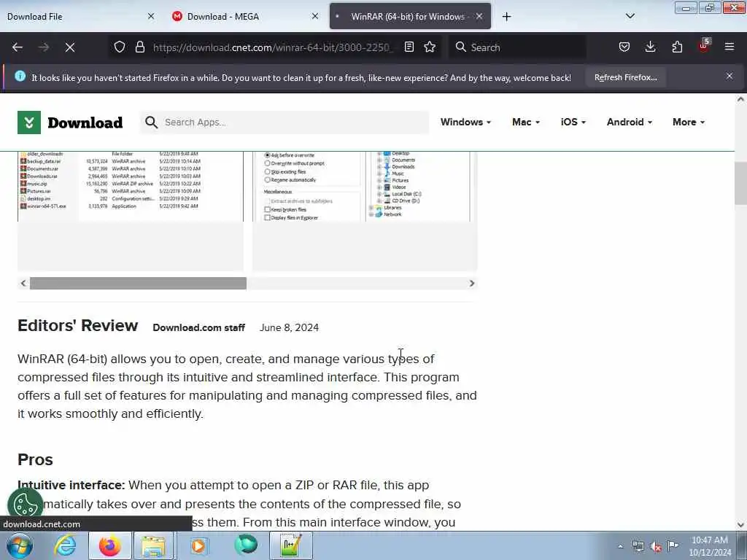Stop loading the page with the X button
Image resolution: width=747 pixels, height=560 pixels.
click(x=69, y=47)
